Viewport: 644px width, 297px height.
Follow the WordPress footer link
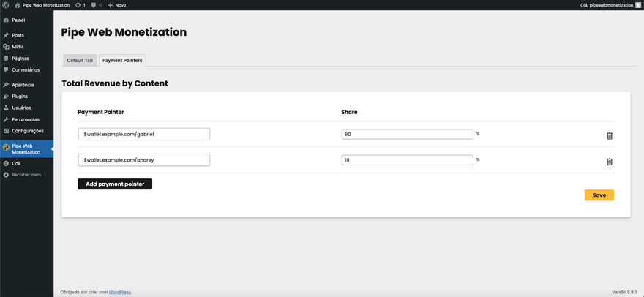tap(120, 292)
